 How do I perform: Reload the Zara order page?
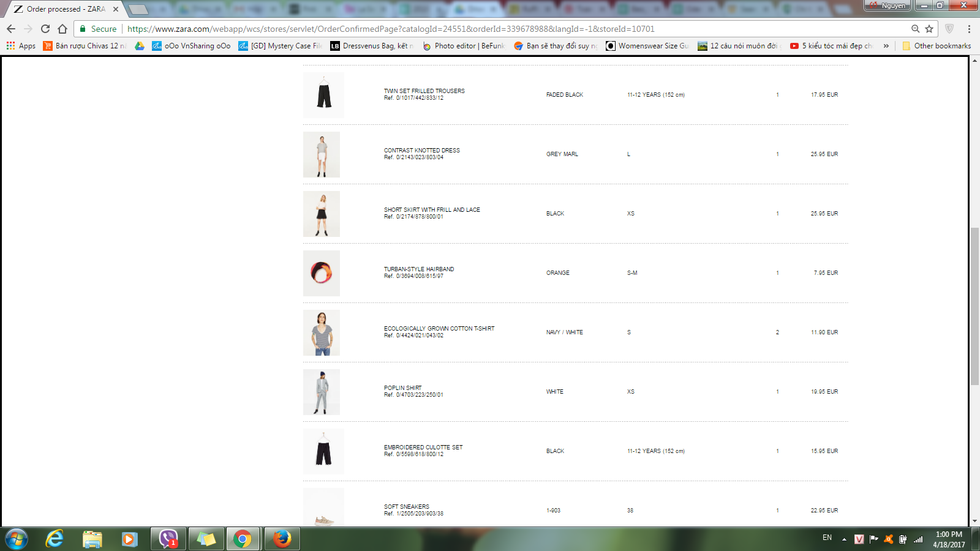(45, 29)
